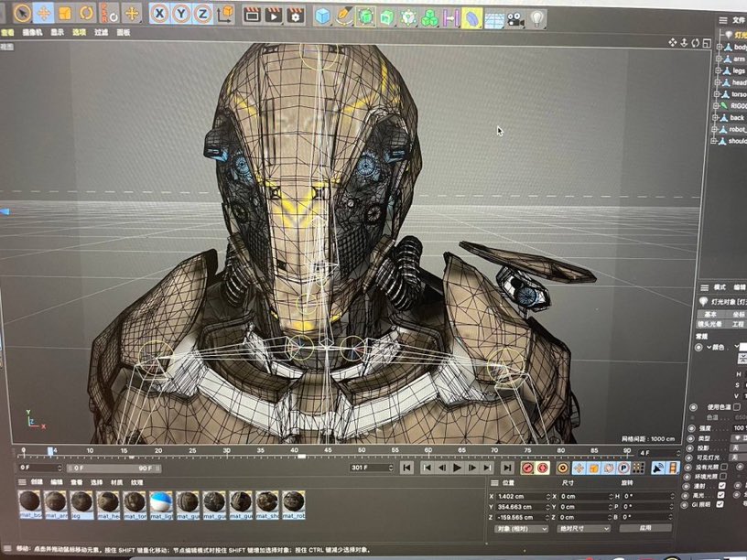Click the blue timeline playhead marker
The height and width of the screenshot is (560, 747).
point(50,450)
